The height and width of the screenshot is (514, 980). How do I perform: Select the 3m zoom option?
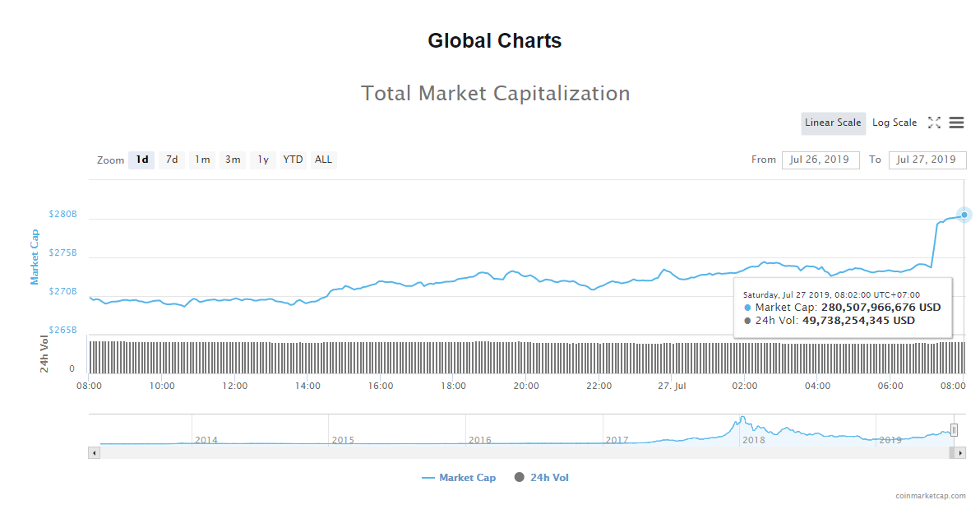(233, 160)
